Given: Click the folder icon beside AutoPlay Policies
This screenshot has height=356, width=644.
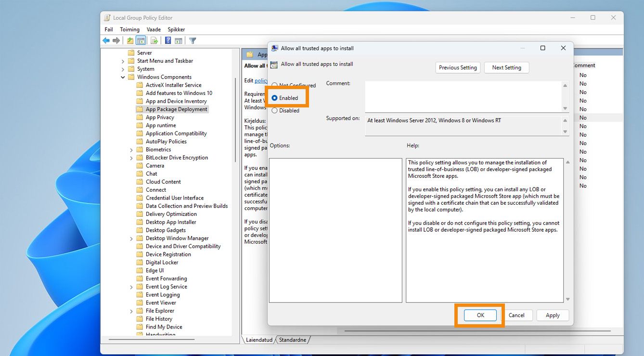Looking at the screenshot, I should click(140, 142).
